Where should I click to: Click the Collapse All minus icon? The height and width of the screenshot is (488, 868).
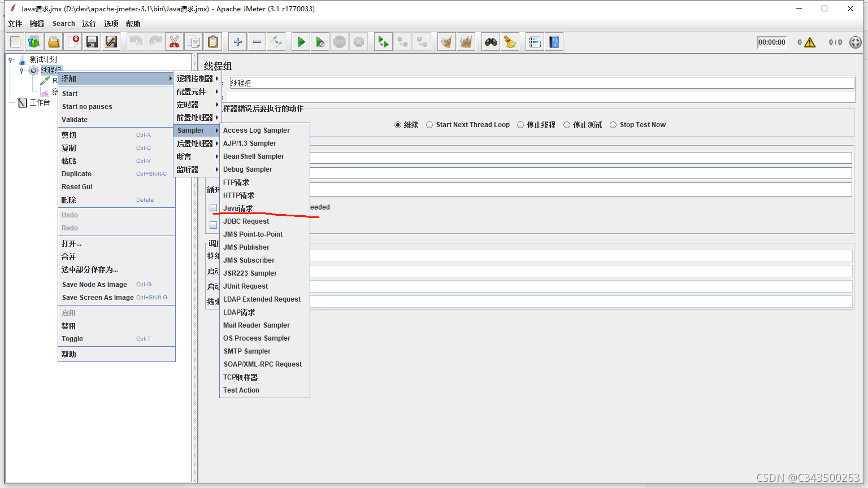coord(257,42)
